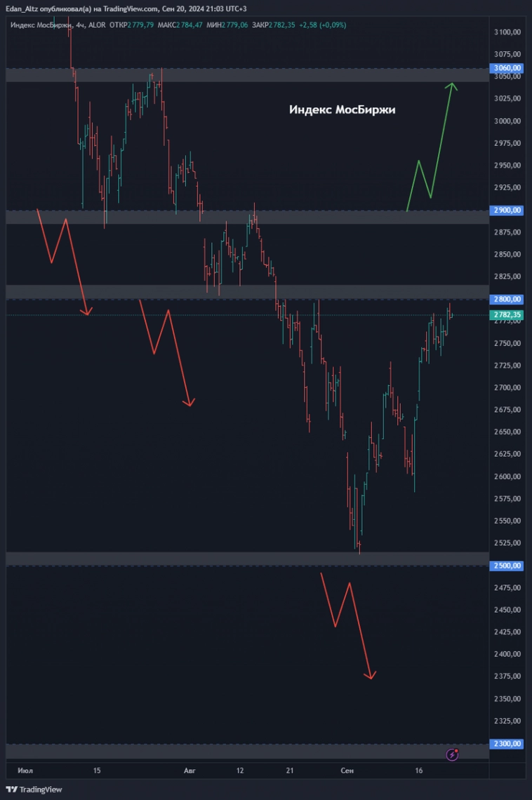Click the 2300,00 price level label
Viewport: 532px width, 800px height.
pos(506,743)
